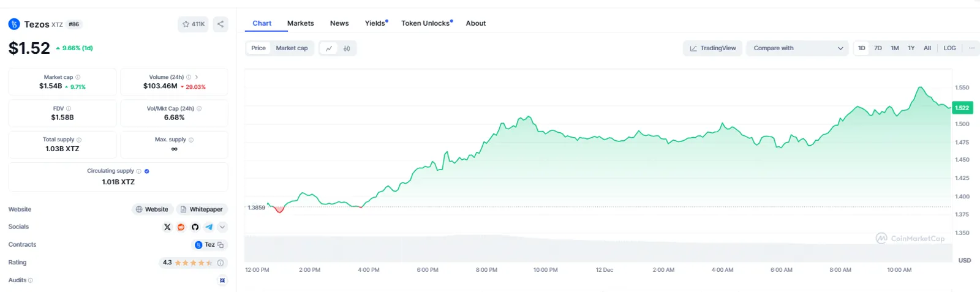980x292 pixels.
Task: Copy the Tez contract address
Action: (221, 245)
